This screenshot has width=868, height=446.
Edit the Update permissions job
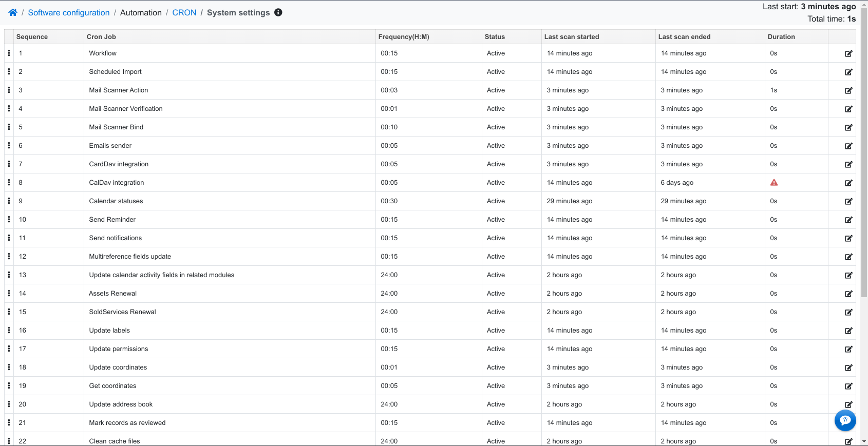pyautogui.click(x=848, y=349)
